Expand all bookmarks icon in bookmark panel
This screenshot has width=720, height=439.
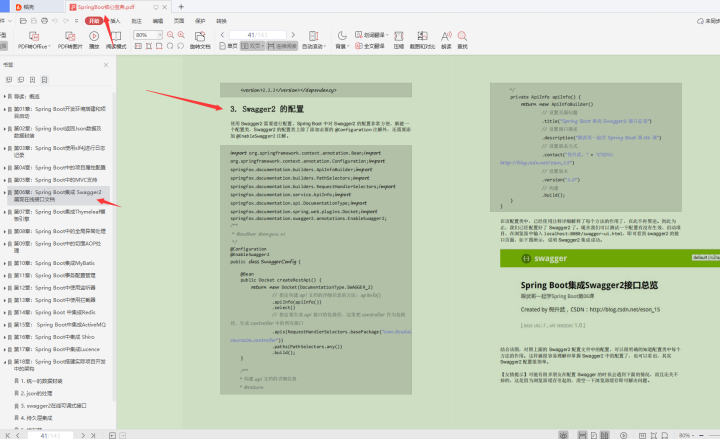click(9, 80)
